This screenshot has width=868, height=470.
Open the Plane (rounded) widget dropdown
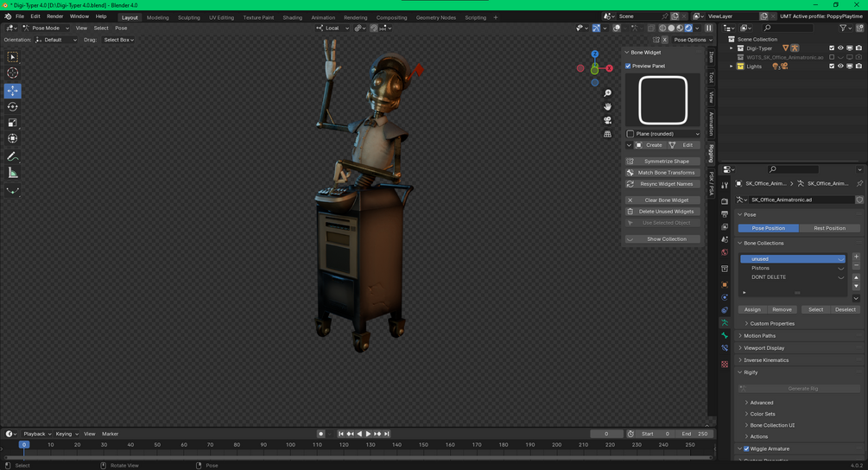[x=663, y=134]
